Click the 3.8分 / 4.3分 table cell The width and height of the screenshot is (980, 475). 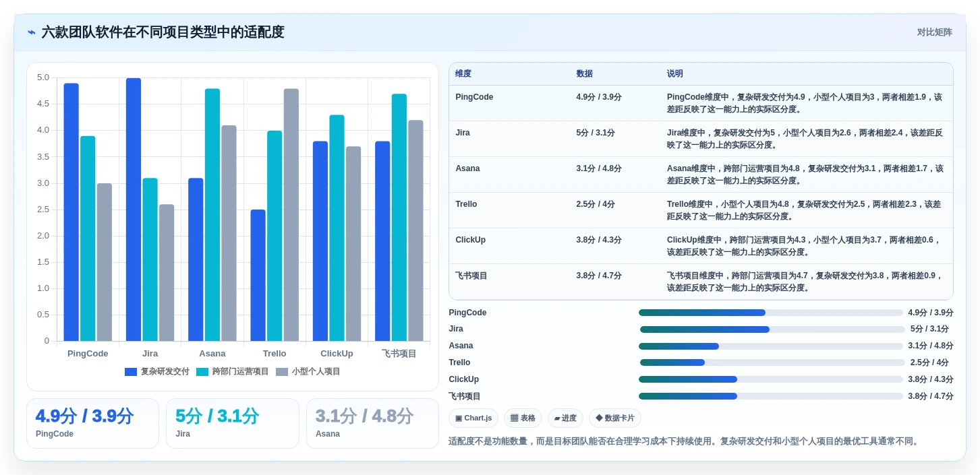(x=599, y=240)
